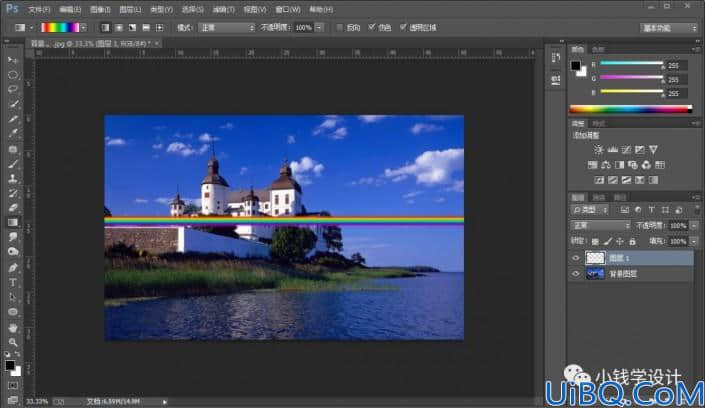705x408 pixels.
Task: Swap foreground and background colors
Action: click(17, 354)
